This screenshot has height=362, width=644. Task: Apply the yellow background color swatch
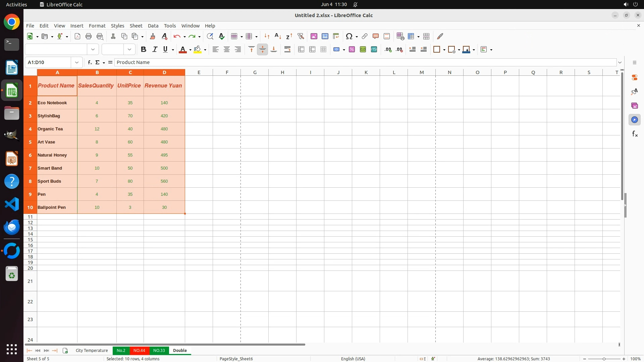198,50
